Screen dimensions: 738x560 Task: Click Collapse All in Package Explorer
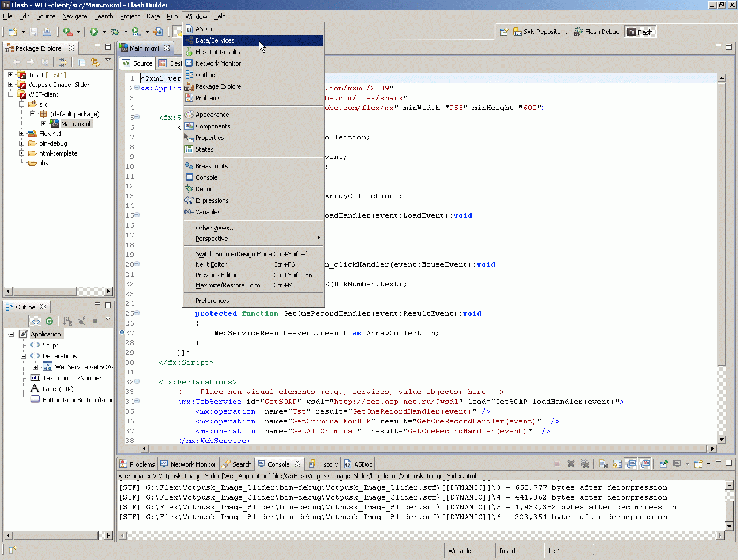coord(82,62)
